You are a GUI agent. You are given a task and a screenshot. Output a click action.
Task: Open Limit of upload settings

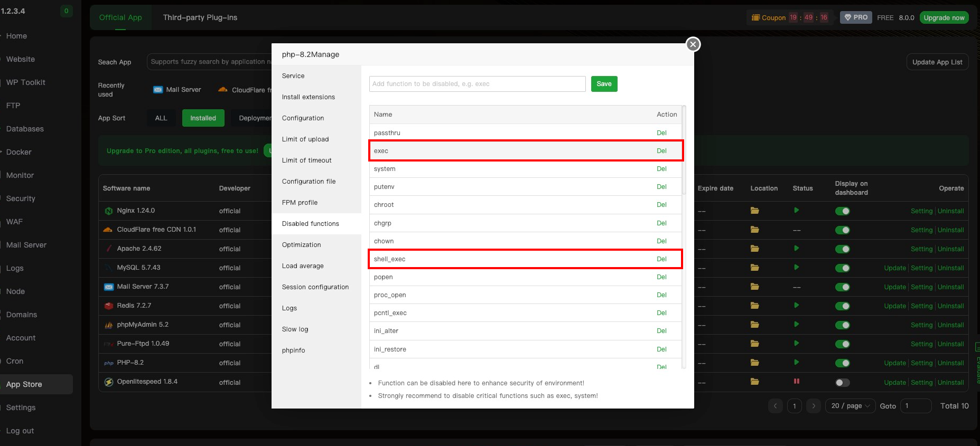click(x=305, y=139)
